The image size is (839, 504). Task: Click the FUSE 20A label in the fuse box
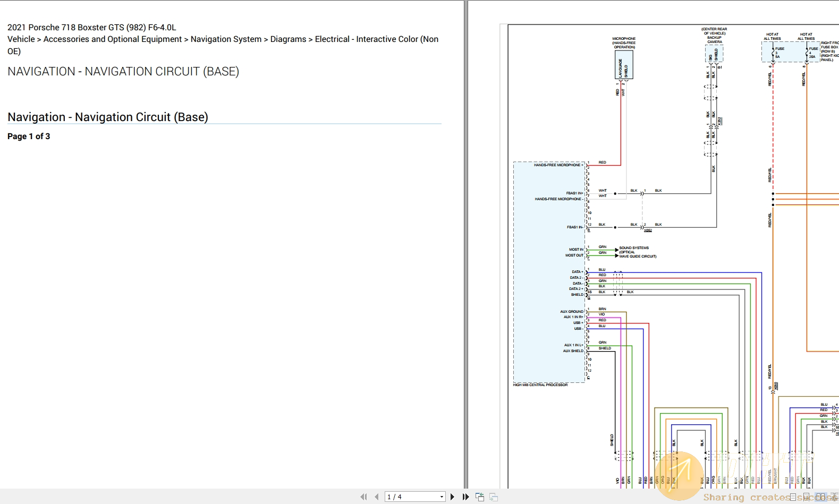(813, 53)
